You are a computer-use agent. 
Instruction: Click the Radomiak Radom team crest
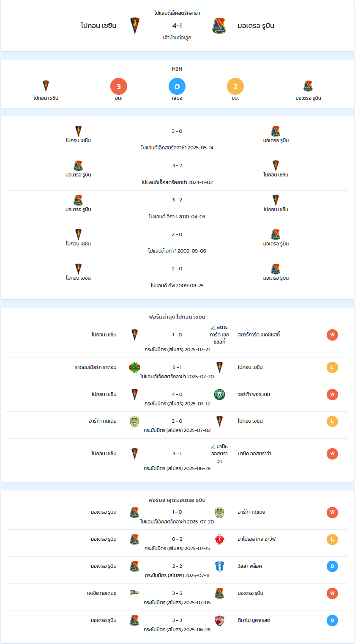click(135, 367)
